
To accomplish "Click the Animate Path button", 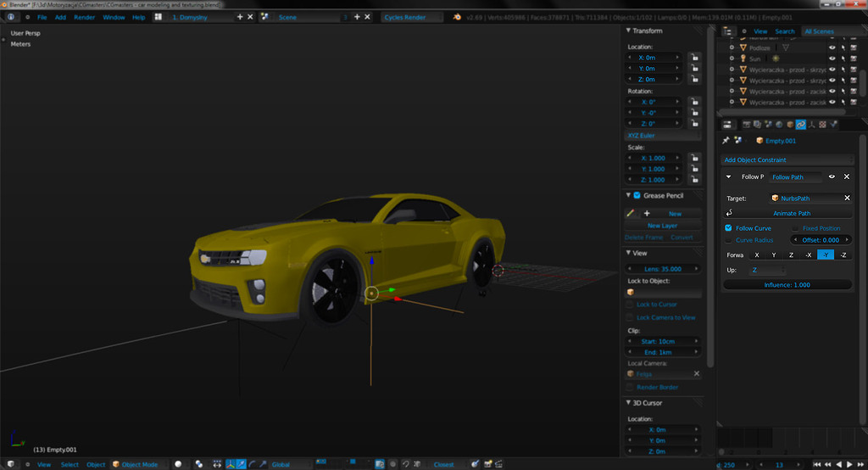I will [792, 214].
